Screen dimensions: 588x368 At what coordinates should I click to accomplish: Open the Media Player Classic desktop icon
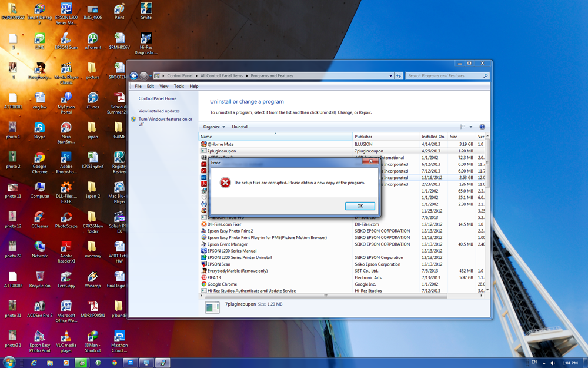(x=66, y=73)
